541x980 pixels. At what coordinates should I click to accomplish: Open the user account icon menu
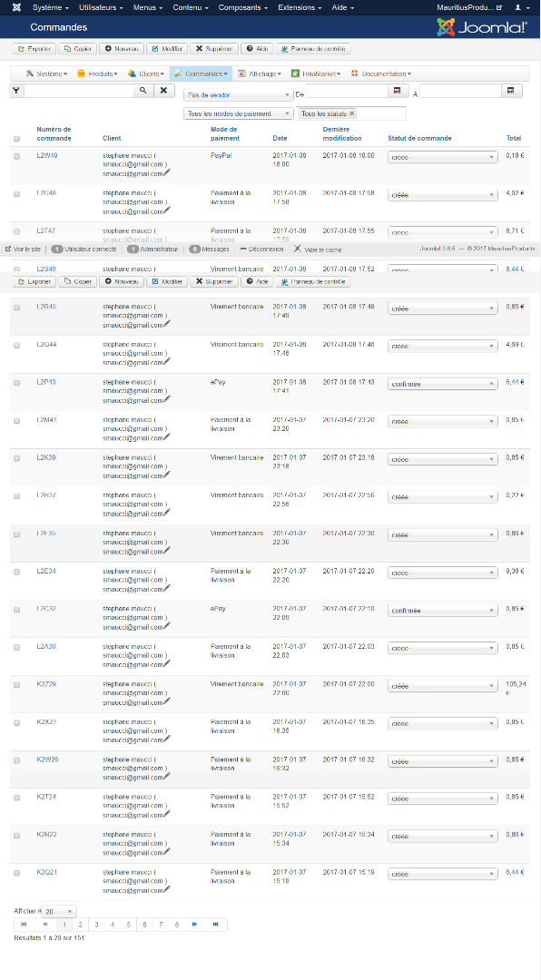[520, 7]
